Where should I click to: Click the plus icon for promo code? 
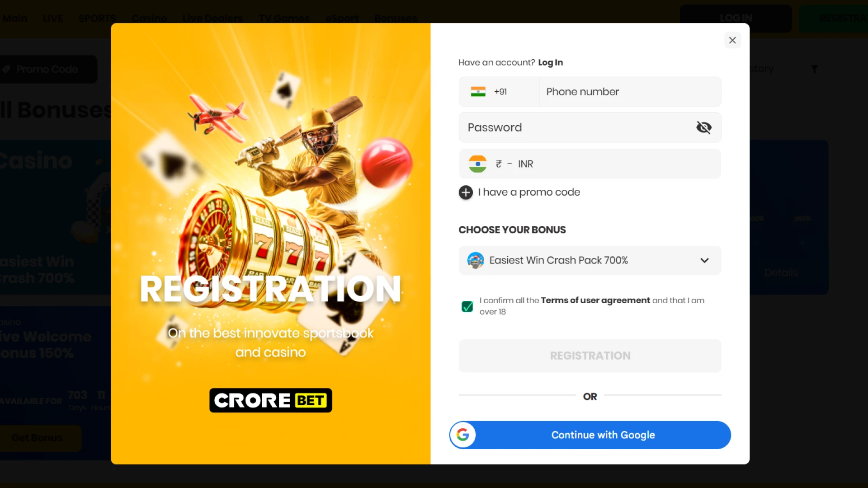(466, 192)
